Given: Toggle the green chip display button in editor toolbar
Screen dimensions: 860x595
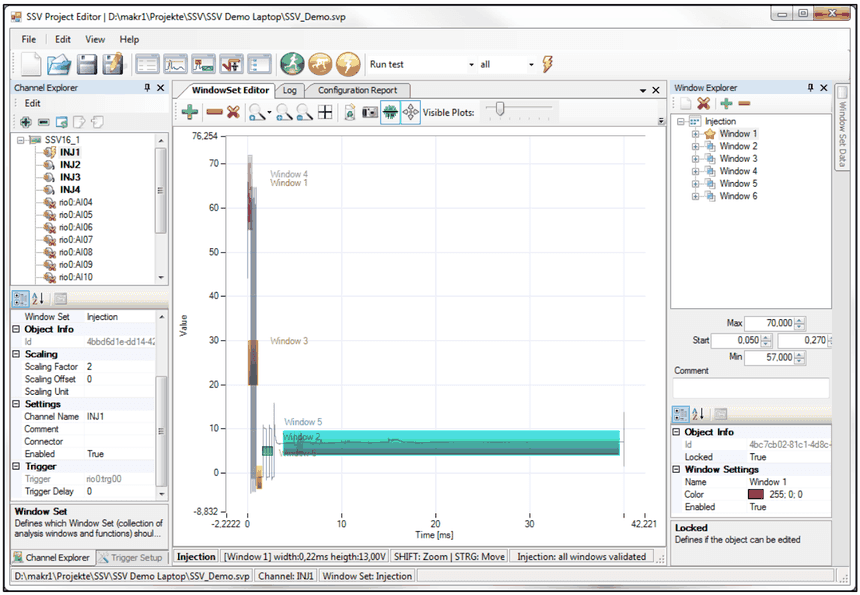Looking at the screenshot, I should pos(390,112).
